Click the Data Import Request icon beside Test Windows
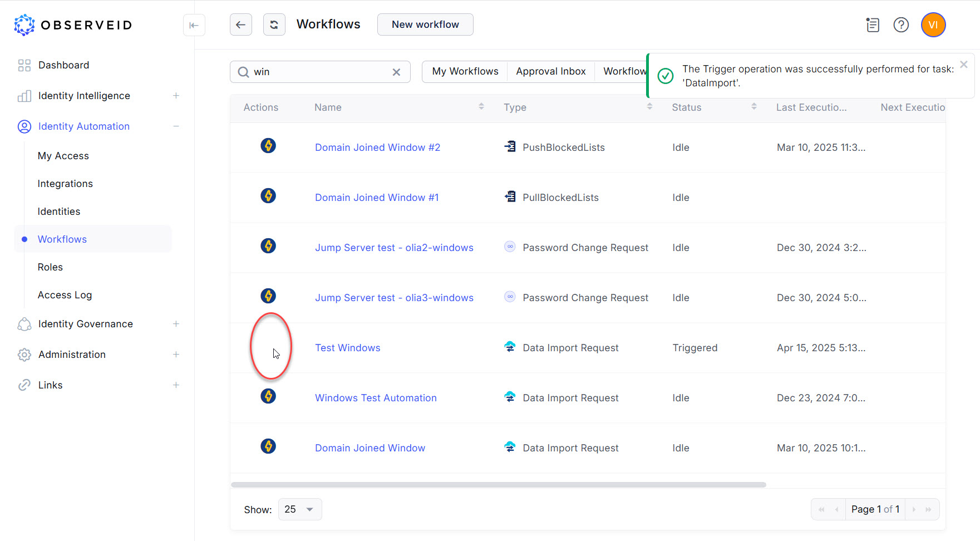The height and width of the screenshot is (541, 980). (510, 346)
